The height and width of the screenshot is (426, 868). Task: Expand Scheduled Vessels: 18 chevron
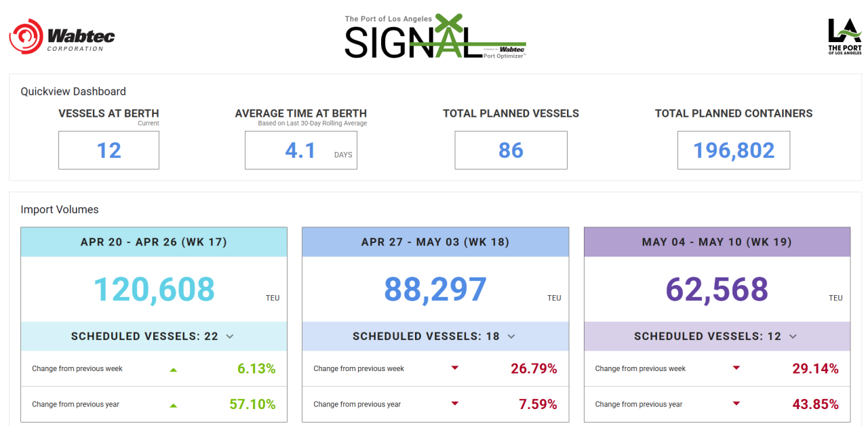[511, 336]
